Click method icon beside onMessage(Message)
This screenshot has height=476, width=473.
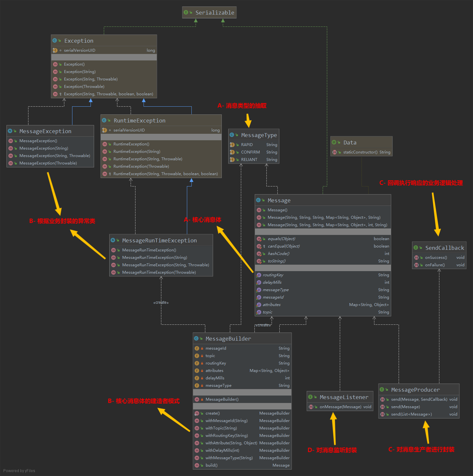311,407
